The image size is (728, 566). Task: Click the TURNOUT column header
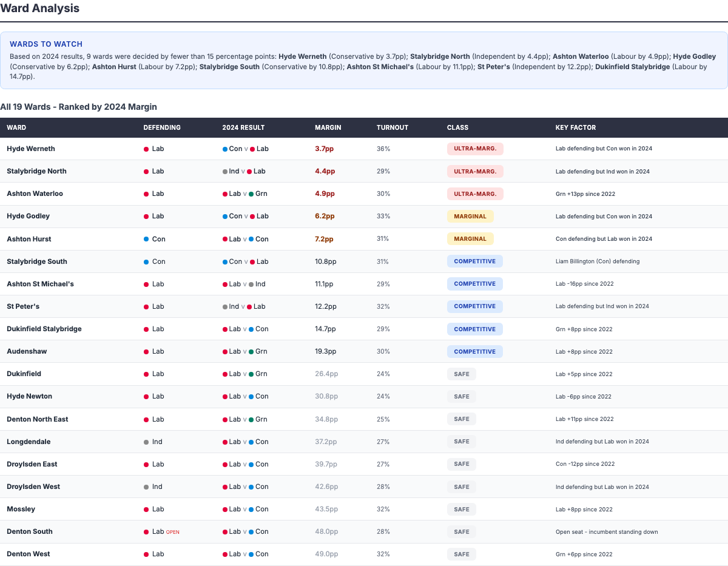point(392,127)
